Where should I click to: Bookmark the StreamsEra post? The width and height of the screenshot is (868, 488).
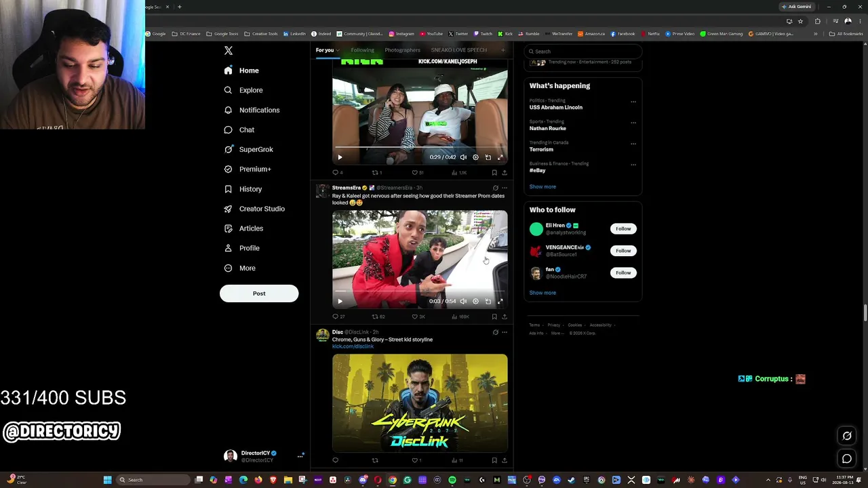click(x=494, y=317)
